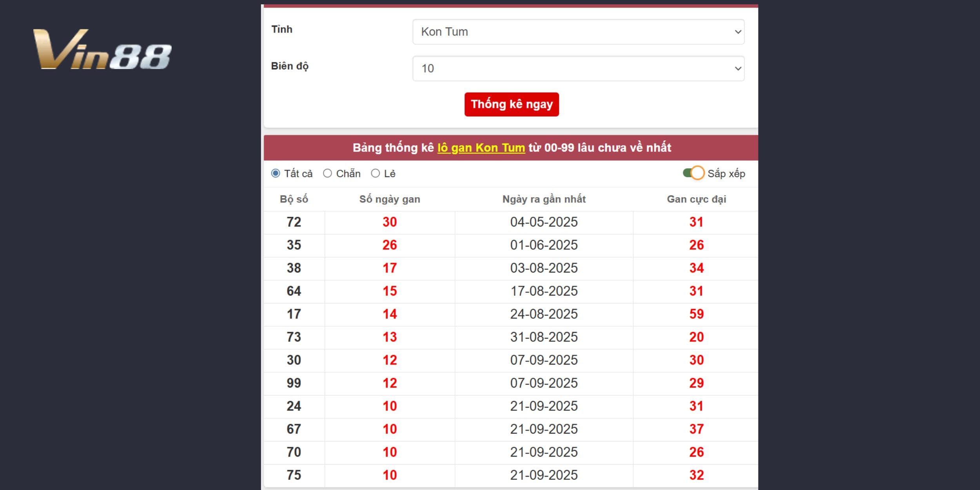The width and height of the screenshot is (980, 490).
Task: Click the Số ngày gan column header
Action: pos(390,199)
